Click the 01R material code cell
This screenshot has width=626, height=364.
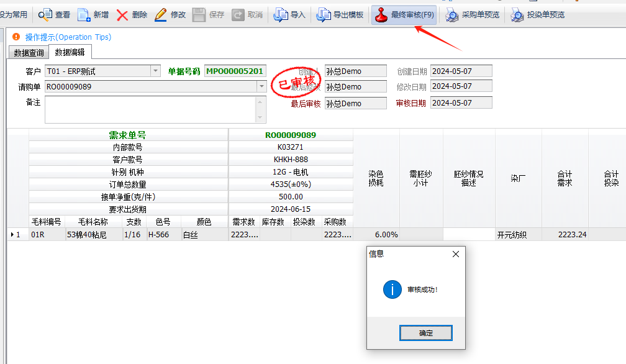(47, 235)
